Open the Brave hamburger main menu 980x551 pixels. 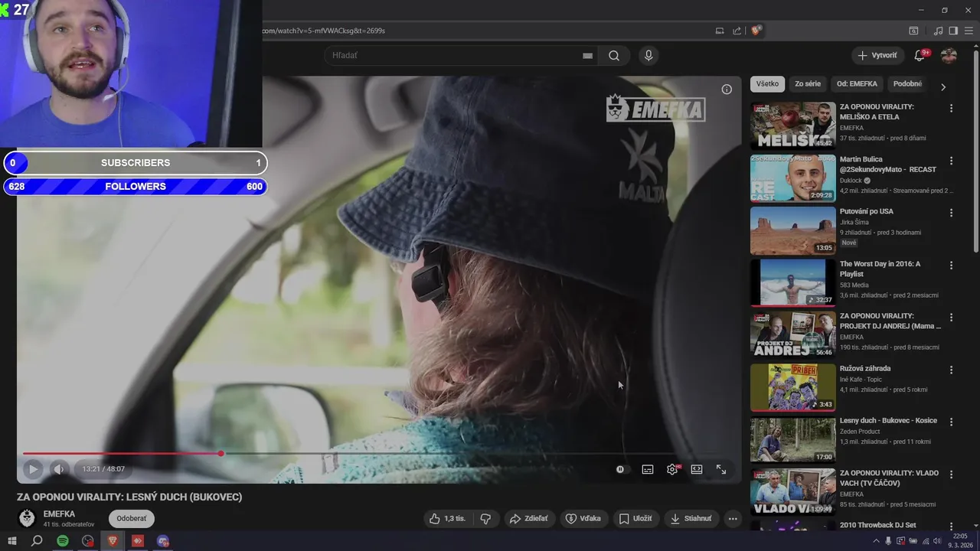click(969, 31)
